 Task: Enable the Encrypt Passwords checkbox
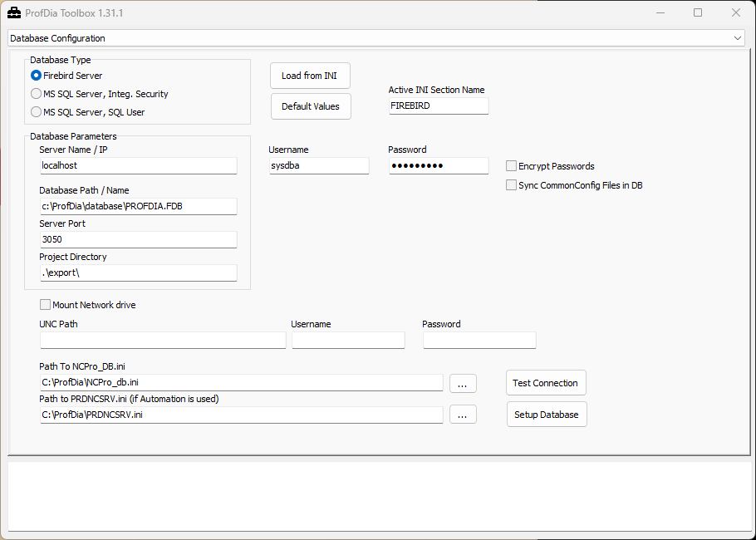512,166
